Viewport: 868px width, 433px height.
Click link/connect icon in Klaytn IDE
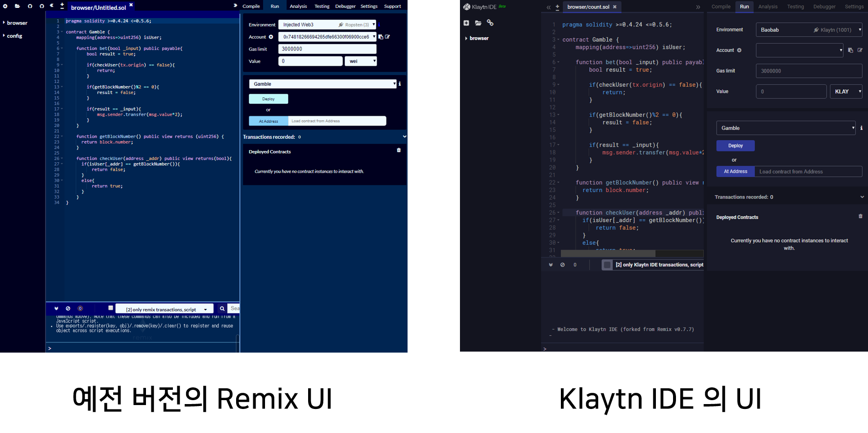(490, 23)
